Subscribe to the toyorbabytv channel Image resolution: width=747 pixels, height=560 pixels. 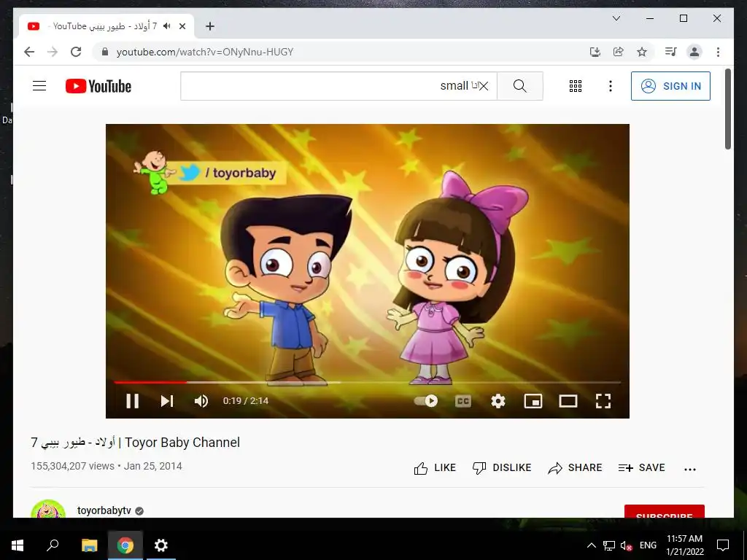[x=664, y=511]
